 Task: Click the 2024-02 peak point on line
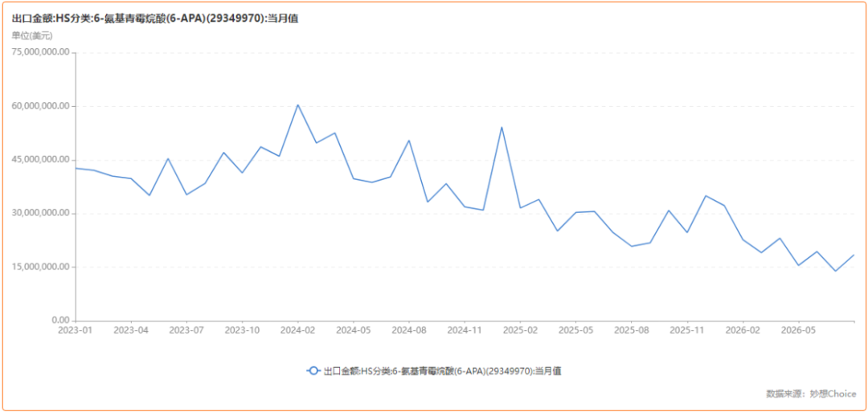298,104
